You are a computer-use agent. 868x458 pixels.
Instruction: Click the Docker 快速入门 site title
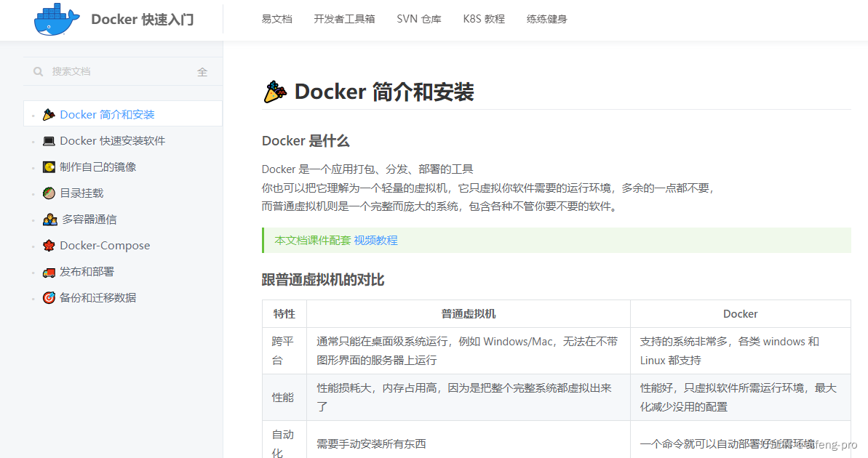(143, 20)
